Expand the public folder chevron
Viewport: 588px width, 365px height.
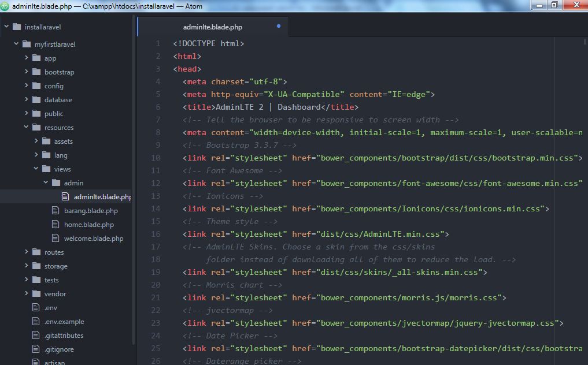click(26, 113)
